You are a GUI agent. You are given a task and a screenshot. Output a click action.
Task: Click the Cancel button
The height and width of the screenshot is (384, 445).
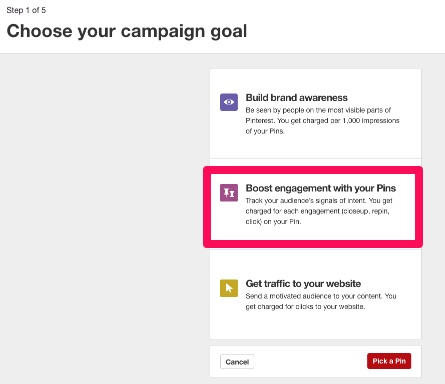(x=237, y=362)
